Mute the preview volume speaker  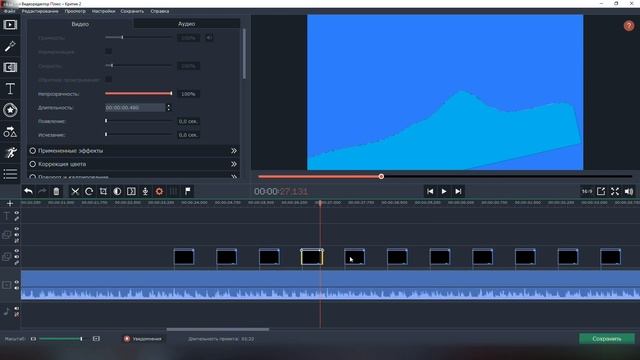pyautogui.click(x=629, y=191)
